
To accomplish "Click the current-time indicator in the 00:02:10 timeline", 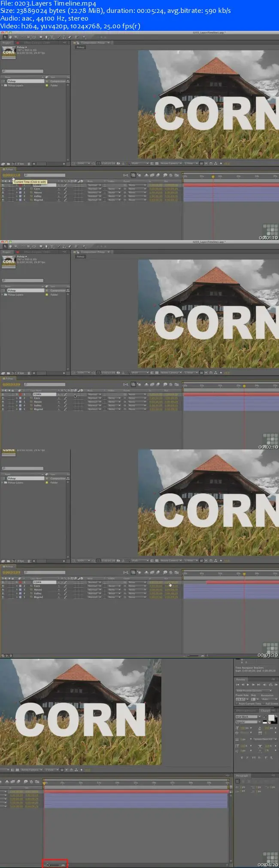I will 244,386.
